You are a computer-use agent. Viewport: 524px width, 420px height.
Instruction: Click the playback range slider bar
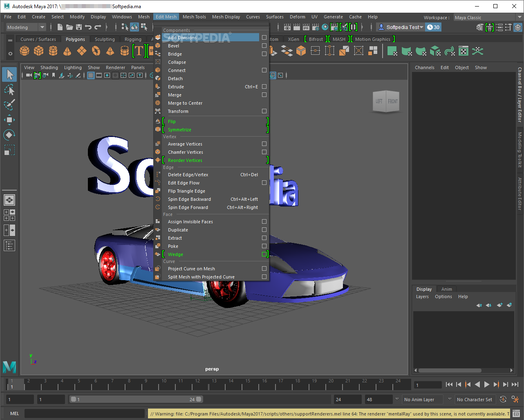click(x=136, y=399)
